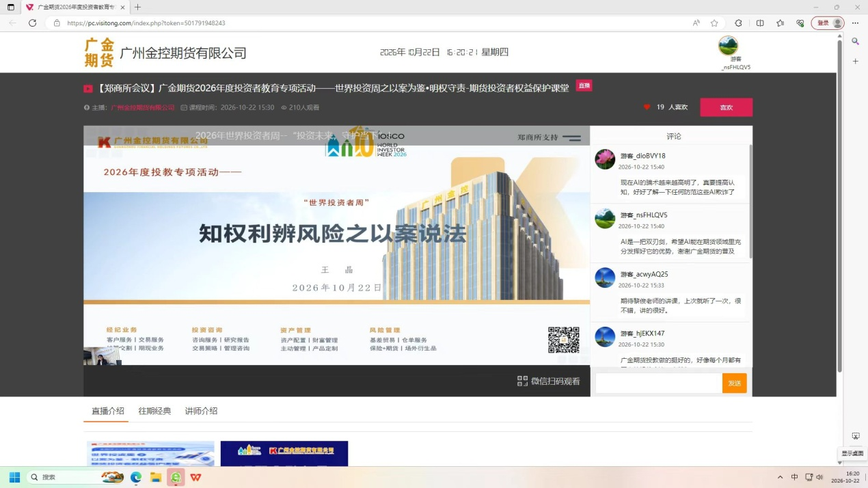Toggle the split screen icon in the toolbar
Viewport: 868px width, 488px height.
[760, 23]
